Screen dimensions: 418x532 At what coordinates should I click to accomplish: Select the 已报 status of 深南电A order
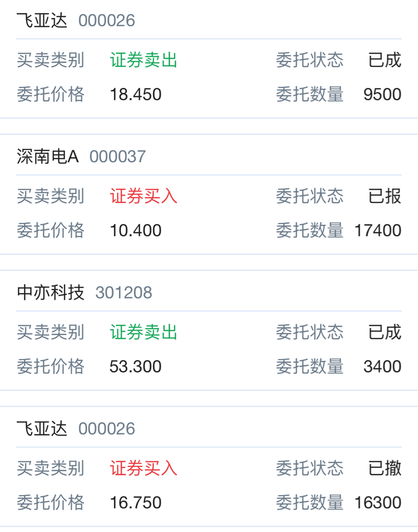click(x=385, y=196)
